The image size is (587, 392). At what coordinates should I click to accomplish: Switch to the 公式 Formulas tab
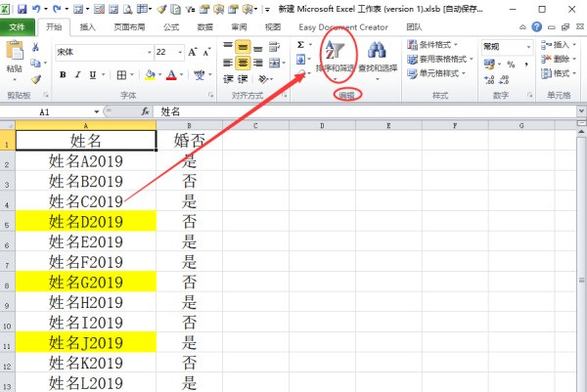coord(171,27)
